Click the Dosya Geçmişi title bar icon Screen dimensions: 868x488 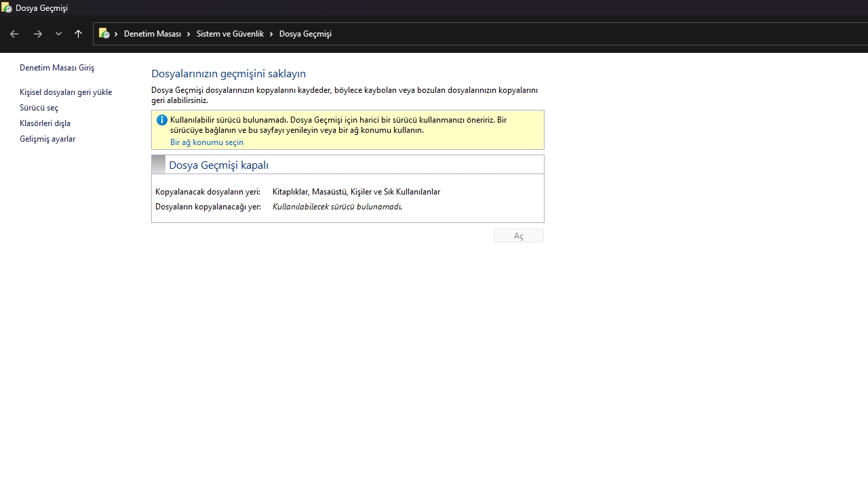[x=7, y=8]
